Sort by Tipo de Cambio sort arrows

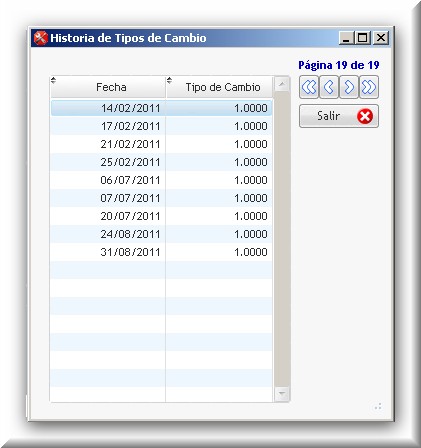169,80
